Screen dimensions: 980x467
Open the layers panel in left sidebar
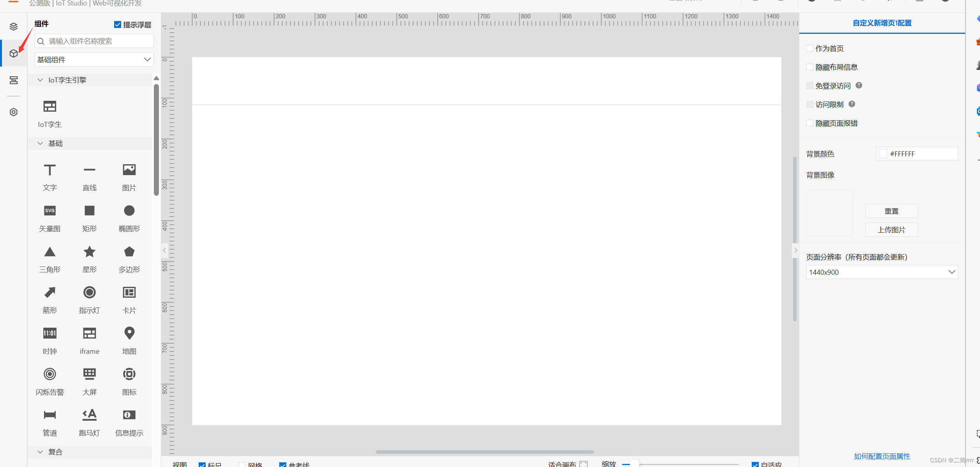click(x=14, y=26)
